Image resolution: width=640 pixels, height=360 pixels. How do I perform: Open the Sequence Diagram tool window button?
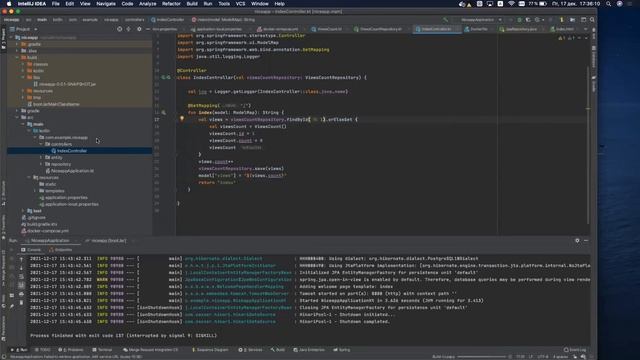[209, 350]
